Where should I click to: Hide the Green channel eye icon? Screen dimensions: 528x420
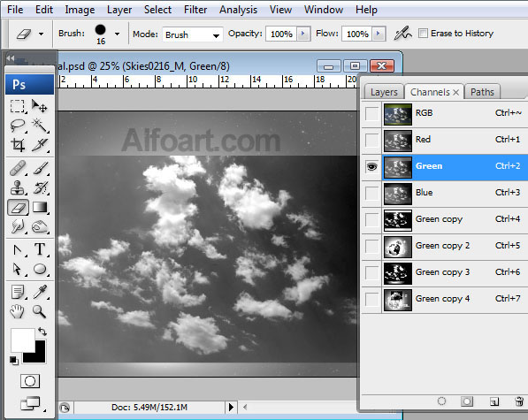[371, 167]
